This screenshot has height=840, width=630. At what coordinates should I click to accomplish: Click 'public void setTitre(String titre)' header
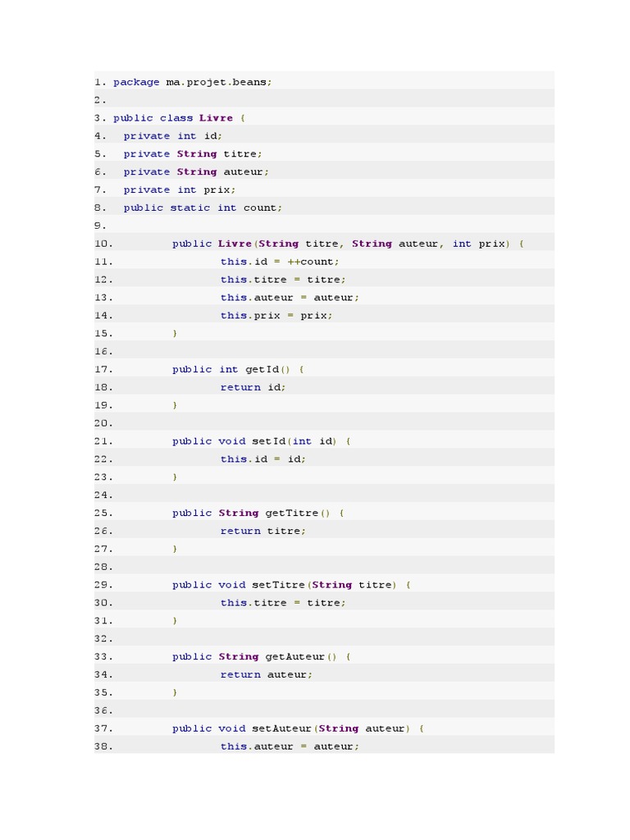coord(291,585)
